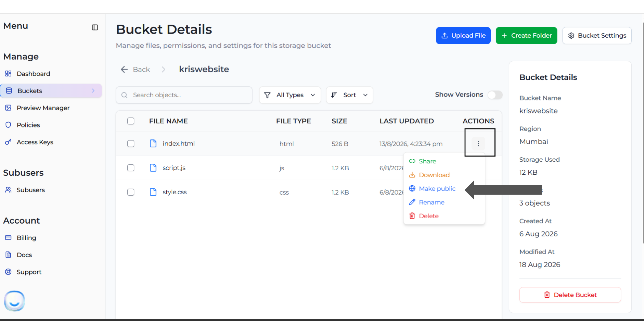The image size is (644, 334).
Task: Click the Back arrow icon
Action: click(124, 70)
